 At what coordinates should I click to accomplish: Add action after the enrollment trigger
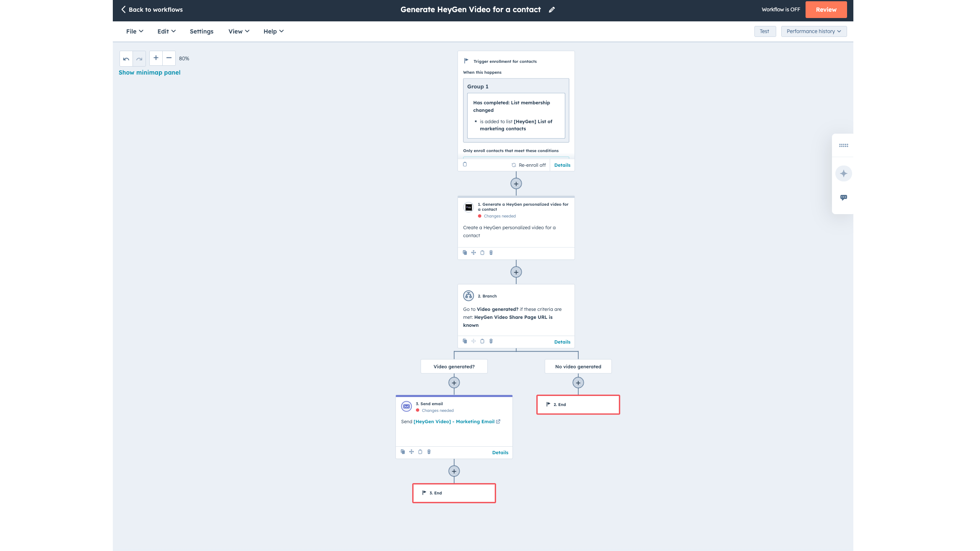(516, 184)
